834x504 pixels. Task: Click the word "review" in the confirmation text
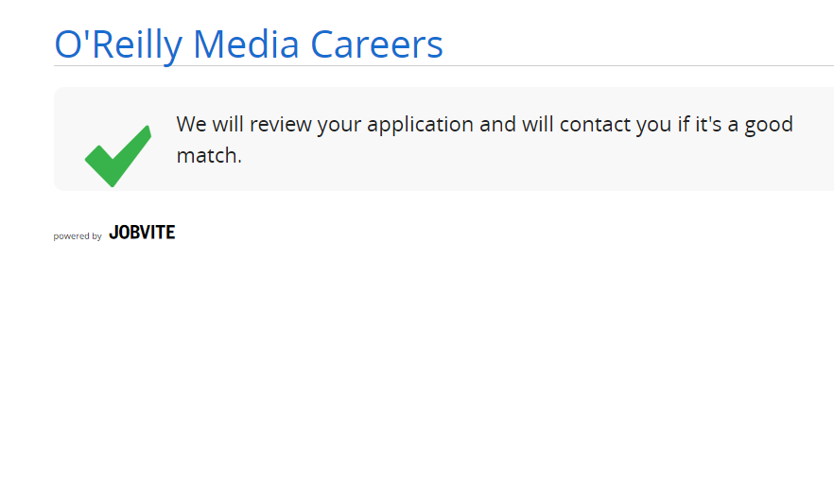pyautogui.click(x=281, y=125)
